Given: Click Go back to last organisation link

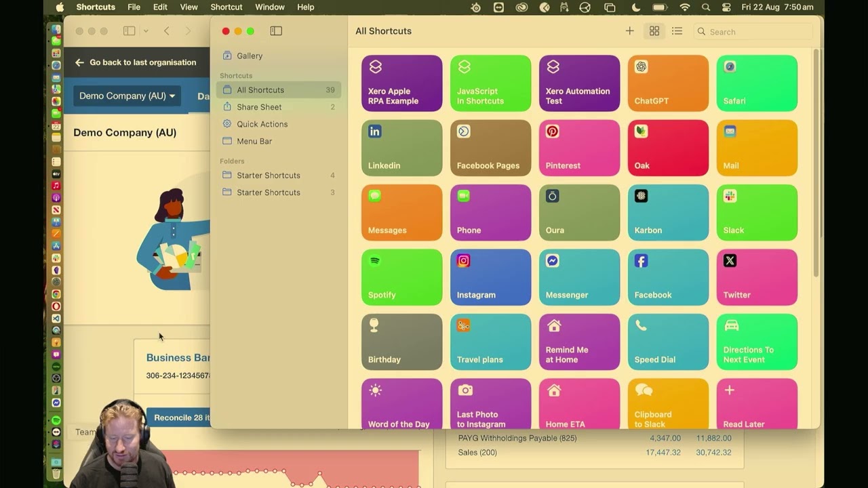Looking at the screenshot, I should 136,62.
